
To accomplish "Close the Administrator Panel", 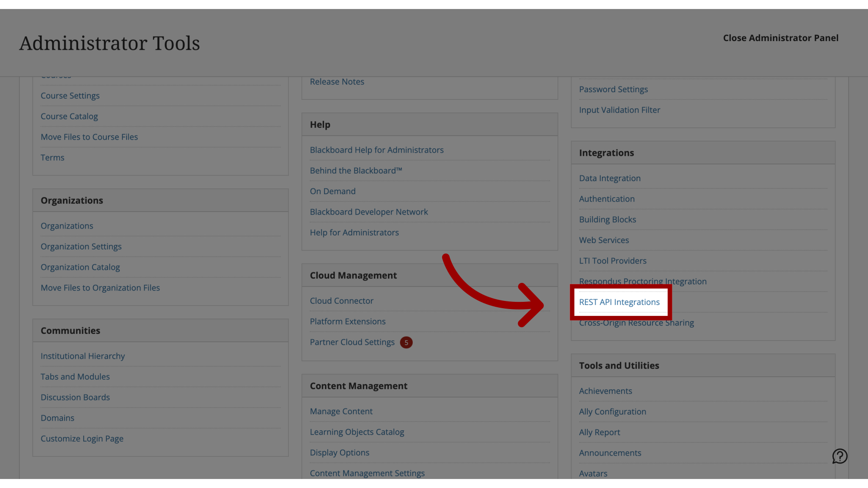I will (781, 38).
